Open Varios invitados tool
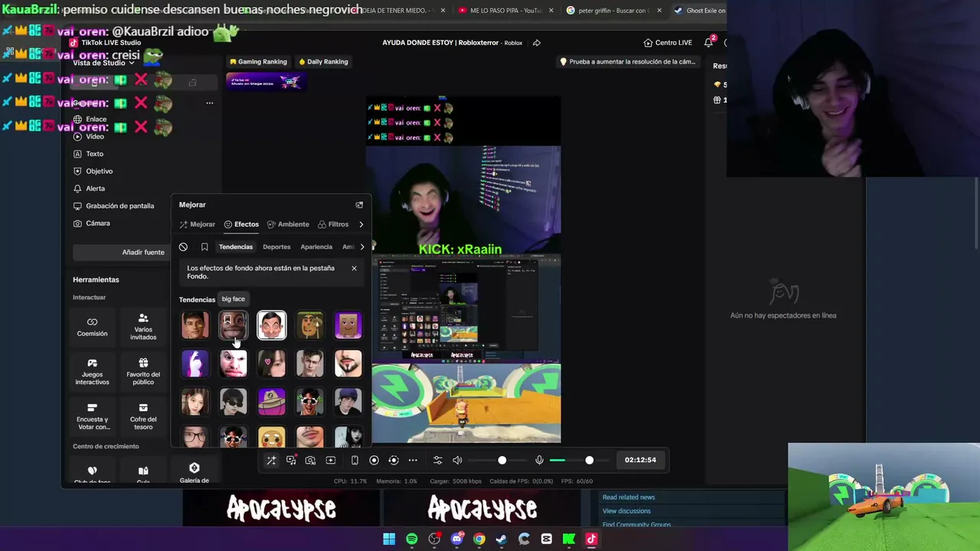The width and height of the screenshot is (980, 551). pos(143,327)
